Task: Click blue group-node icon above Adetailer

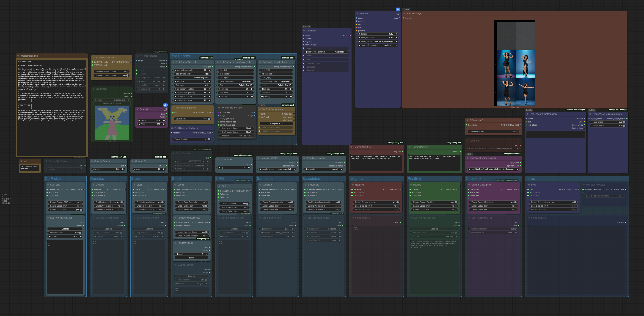Action: pyautogui.click(x=398, y=9)
